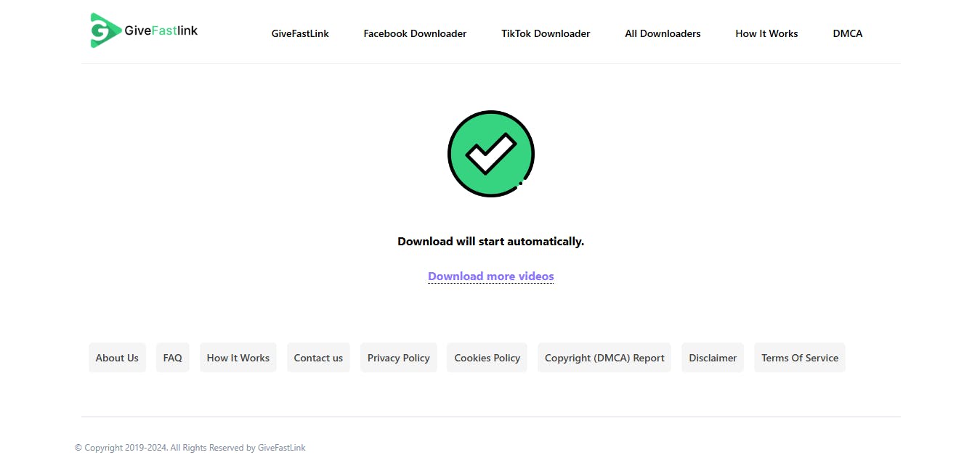Go to the Terms Of Service footer button
This screenshot has height=463, width=980.
point(800,358)
